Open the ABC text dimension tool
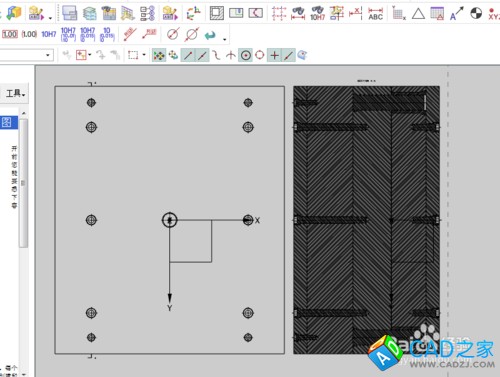Image resolution: width=500 pixels, height=377 pixels. click(375, 13)
